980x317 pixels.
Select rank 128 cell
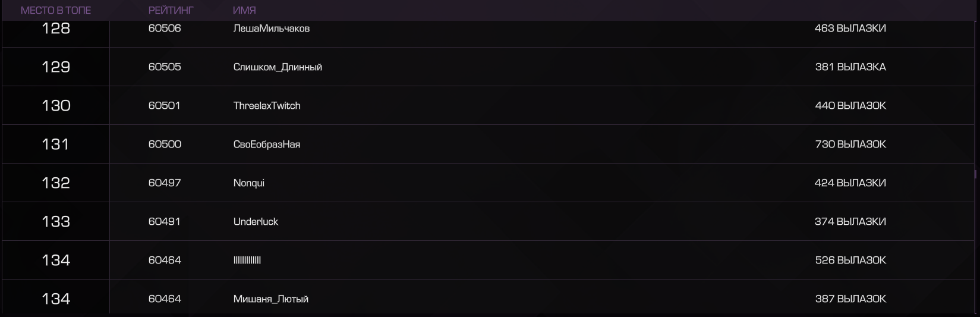56,28
